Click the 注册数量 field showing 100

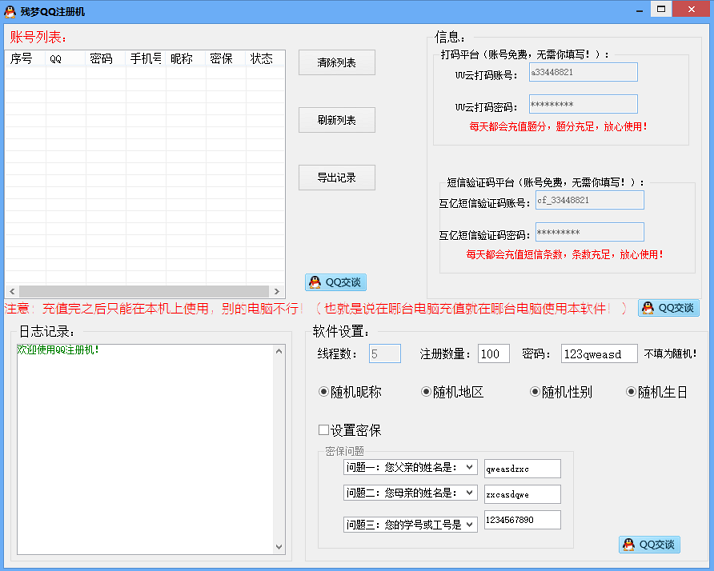(494, 354)
